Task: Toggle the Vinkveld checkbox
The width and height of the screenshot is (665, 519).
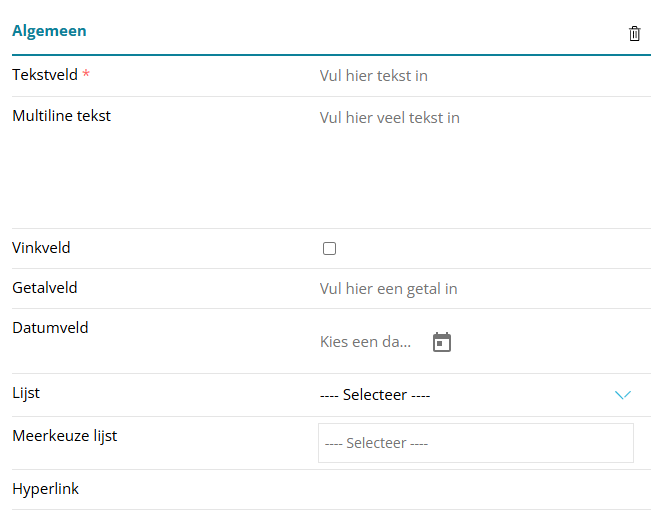Action: (x=329, y=249)
